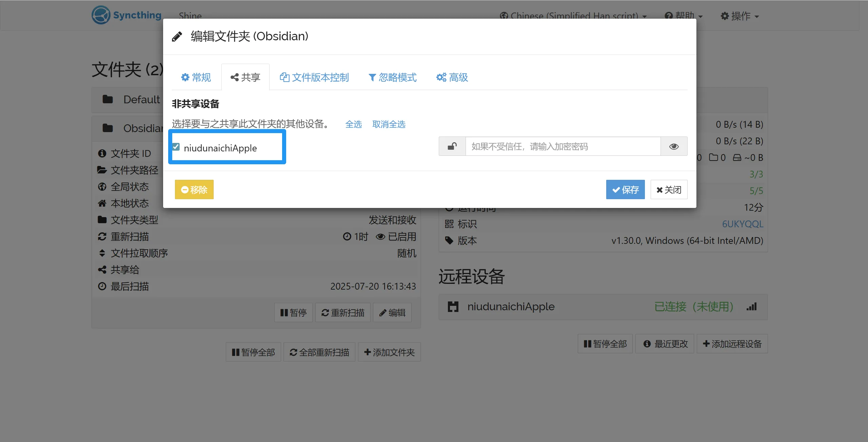Click the 重新扫描 button for Obsidian folder
The image size is (868, 442).
(x=343, y=312)
